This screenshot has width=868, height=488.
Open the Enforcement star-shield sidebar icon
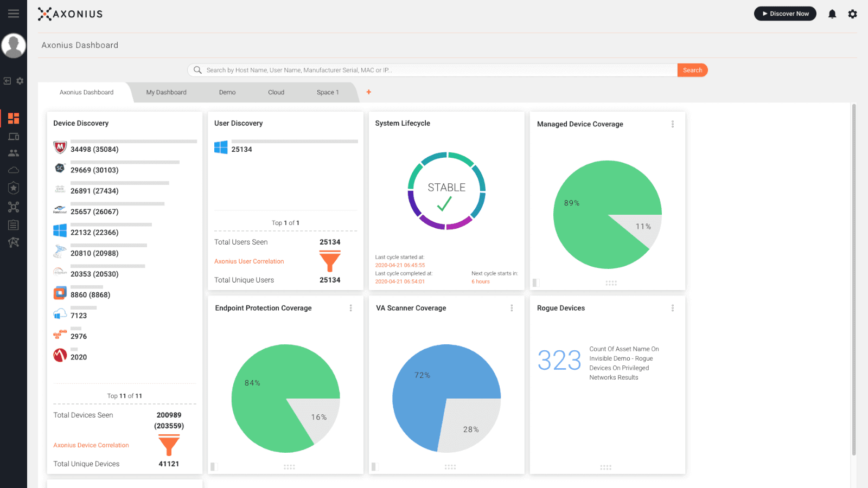[14, 188]
